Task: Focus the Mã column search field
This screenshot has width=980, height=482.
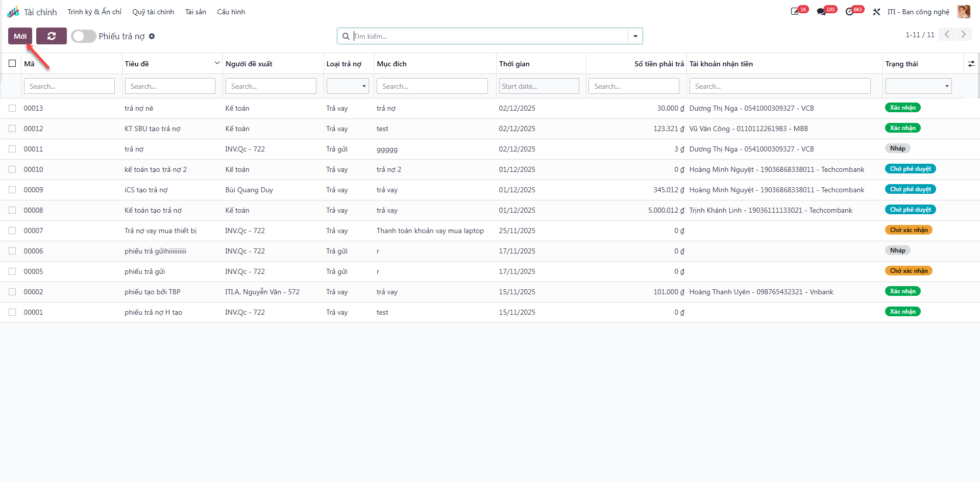Action: click(x=69, y=86)
